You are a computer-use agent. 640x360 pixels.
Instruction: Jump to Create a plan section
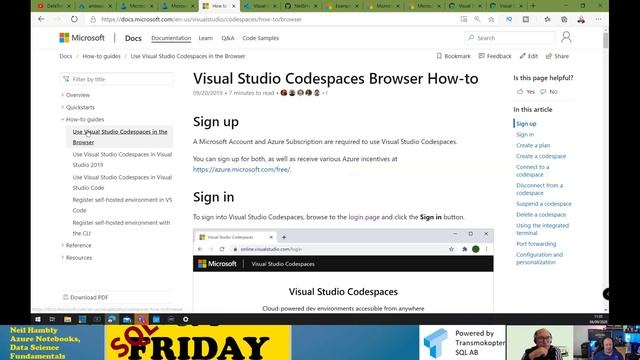click(533, 145)
